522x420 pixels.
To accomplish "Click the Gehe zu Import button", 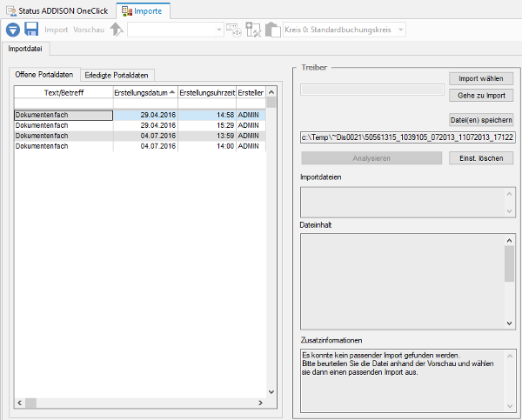I will (x=481, y=96).
